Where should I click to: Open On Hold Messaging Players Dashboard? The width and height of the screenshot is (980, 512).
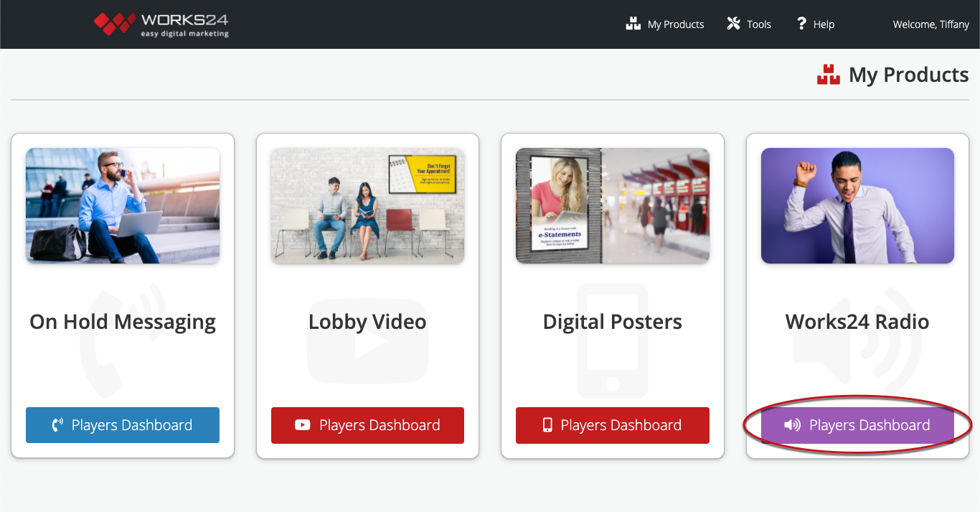pos(123,425)
